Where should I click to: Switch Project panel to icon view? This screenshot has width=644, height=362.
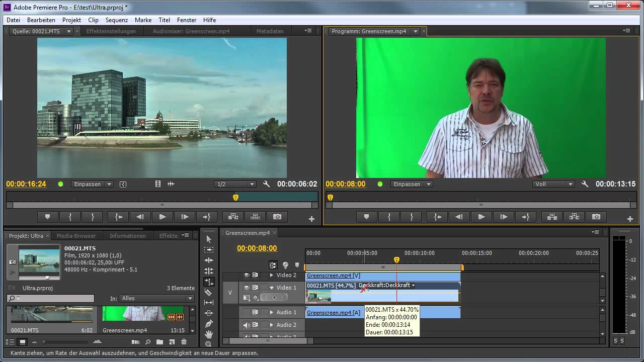point(22,342)
